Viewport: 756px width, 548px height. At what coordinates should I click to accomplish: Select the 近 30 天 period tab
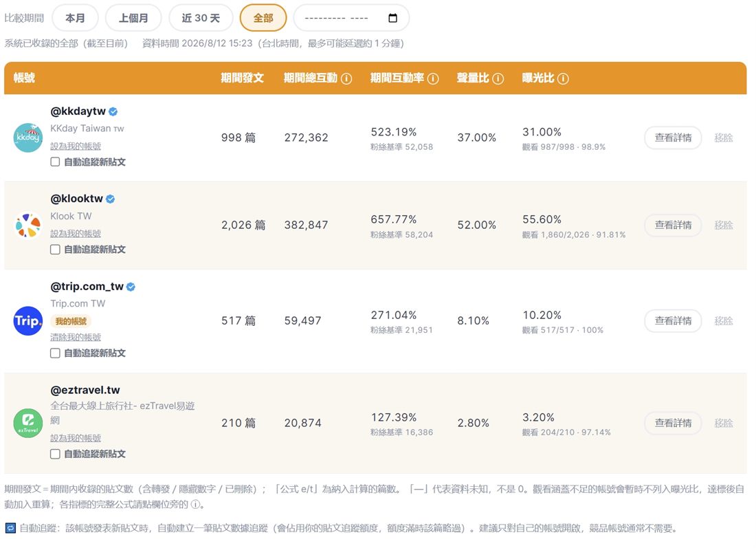(x=201, y=18)
